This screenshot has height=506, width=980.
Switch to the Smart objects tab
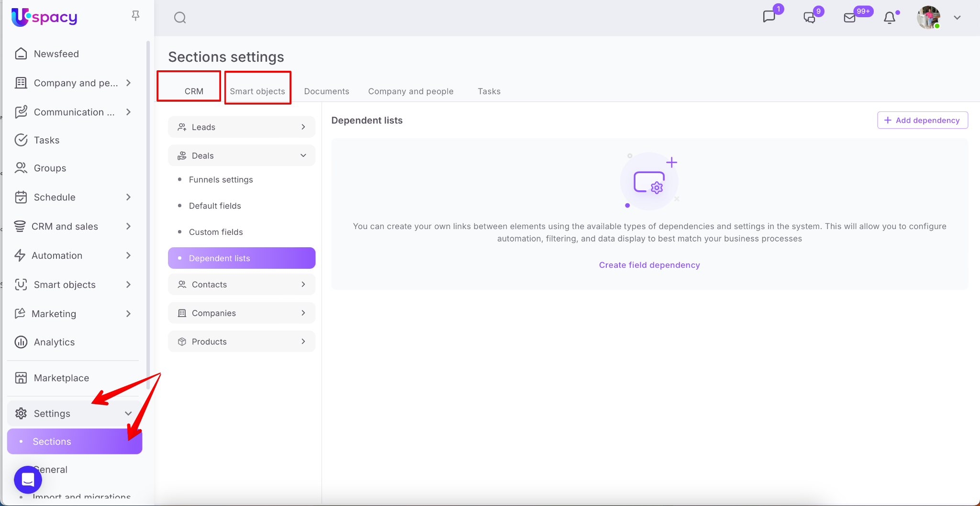257,91
